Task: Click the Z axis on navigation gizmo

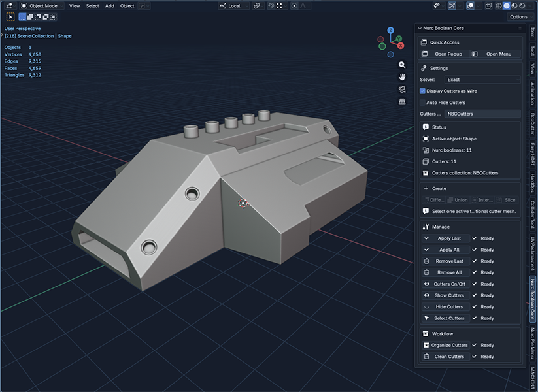Action: tap(390, 30)
